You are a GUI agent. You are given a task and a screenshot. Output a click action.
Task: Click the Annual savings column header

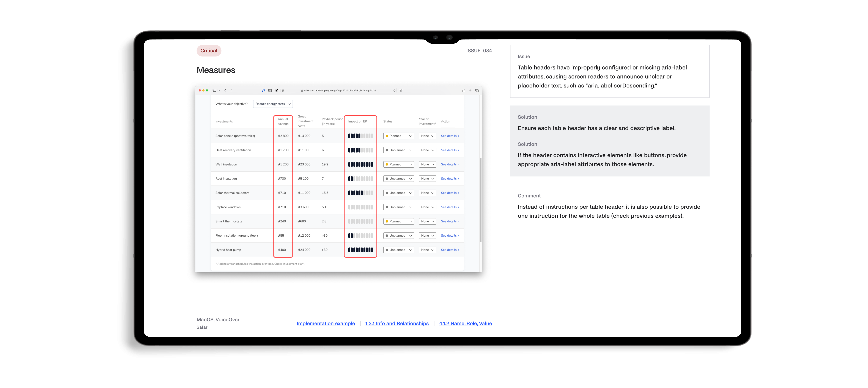click(x=283, y=121)
